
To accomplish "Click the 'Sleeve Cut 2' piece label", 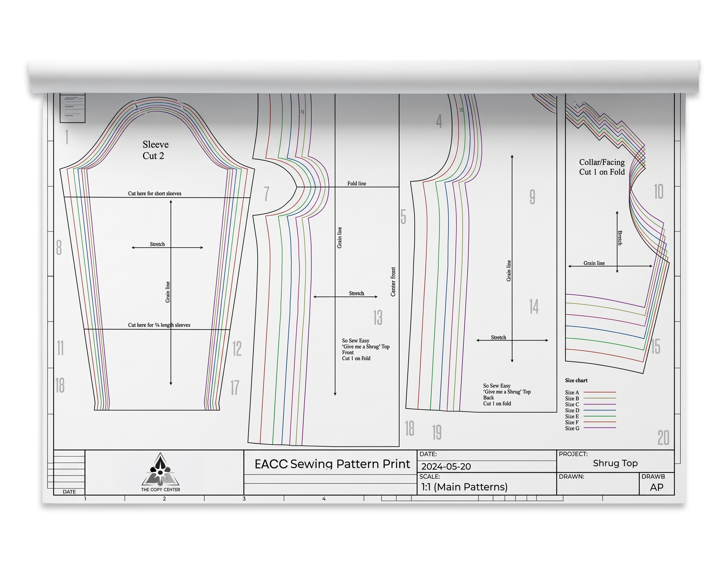I will pyautogui.click(x=155, y=150).
